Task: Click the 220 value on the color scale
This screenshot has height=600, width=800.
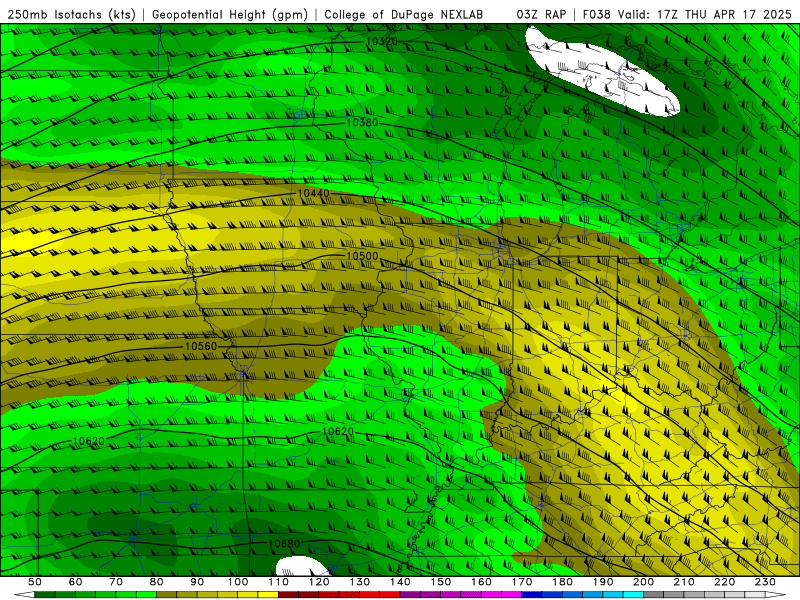Action: tap(724, 582)
